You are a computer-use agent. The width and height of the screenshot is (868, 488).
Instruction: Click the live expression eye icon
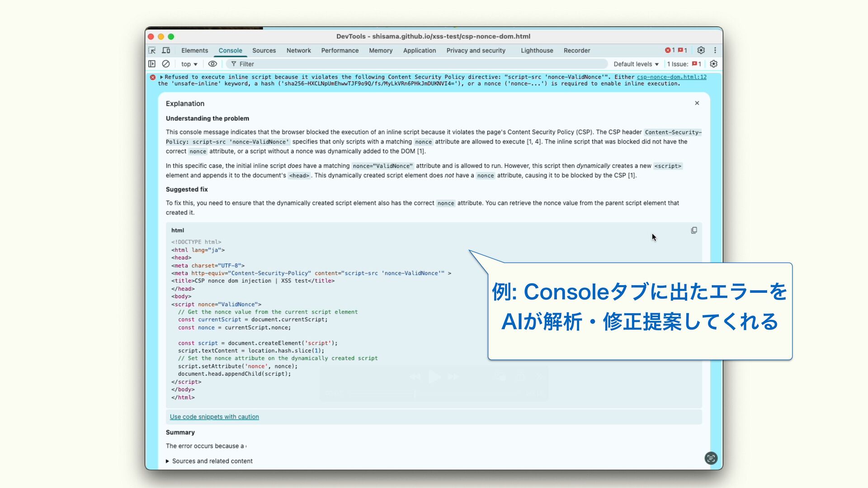pos(212,64)
